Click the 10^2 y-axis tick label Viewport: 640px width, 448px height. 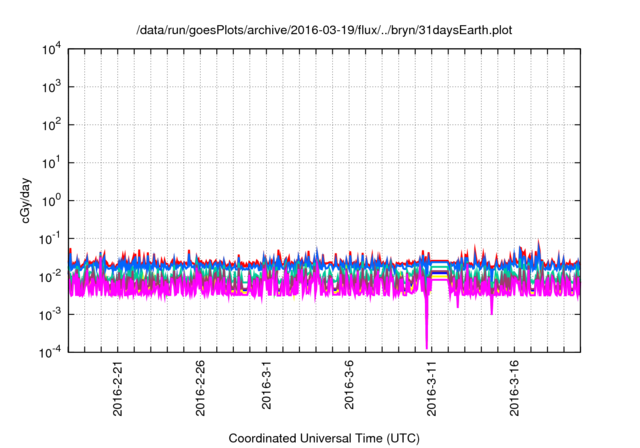tap(50, 125)
